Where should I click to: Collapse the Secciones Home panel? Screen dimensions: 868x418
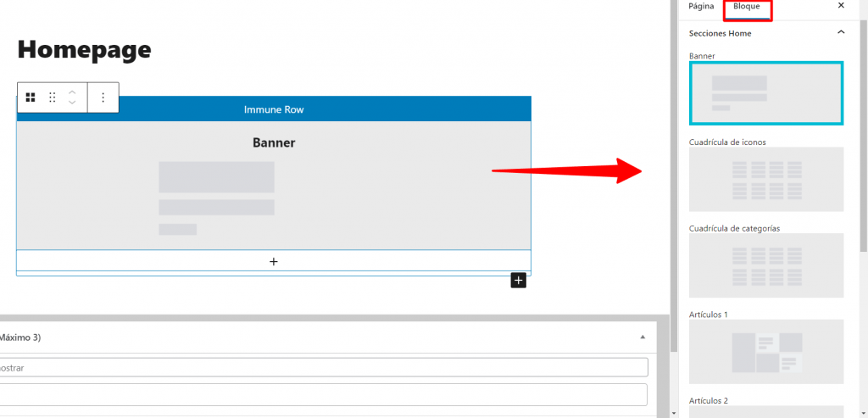click(841, 33)
